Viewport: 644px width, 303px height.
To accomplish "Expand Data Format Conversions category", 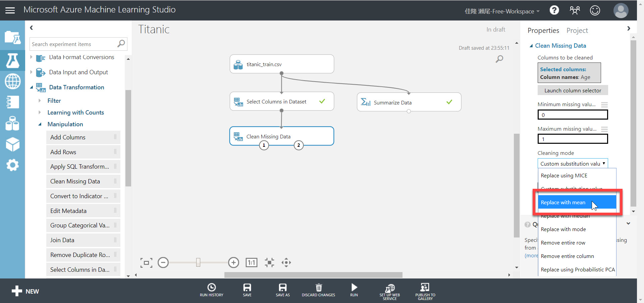I will 31,57.
